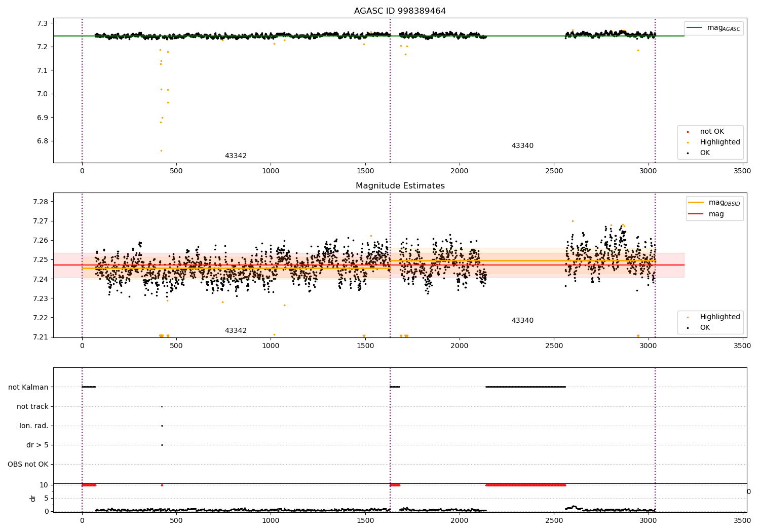760x532 pixels.
Task: Click the '1500' x-axis tick of the top plot
Action: (x=365, y=171)
